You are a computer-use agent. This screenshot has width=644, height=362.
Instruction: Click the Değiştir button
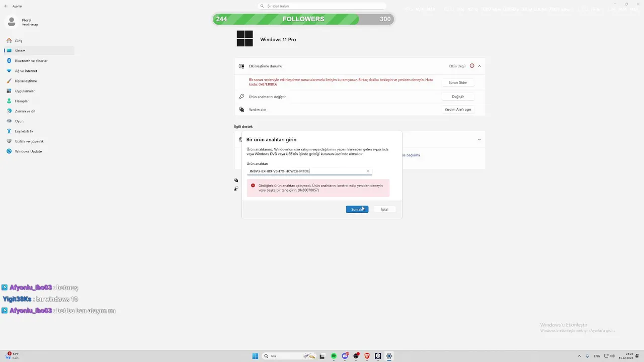click(458, 97)
